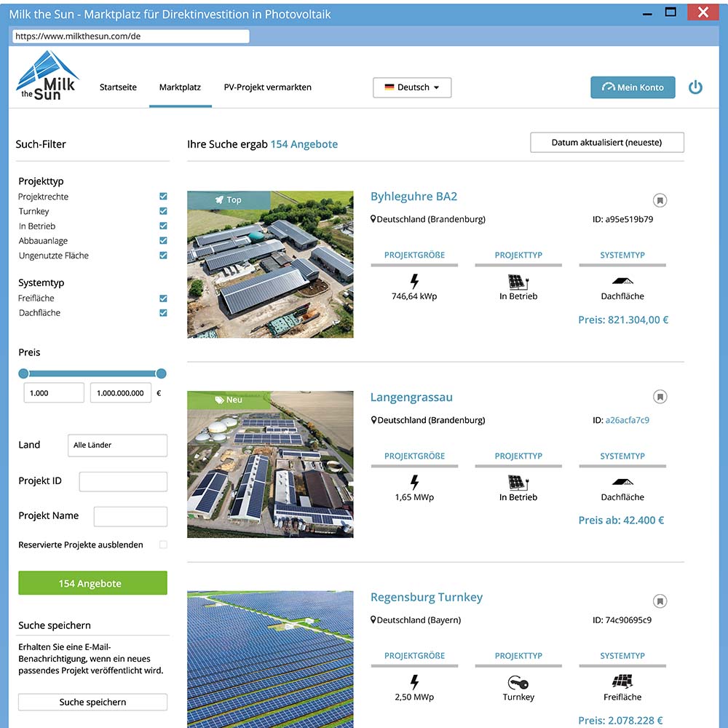The image size is (728, 728).
Task: Click the lightning icon above 1,65 MWp
Action: click(x=414, y=482)
